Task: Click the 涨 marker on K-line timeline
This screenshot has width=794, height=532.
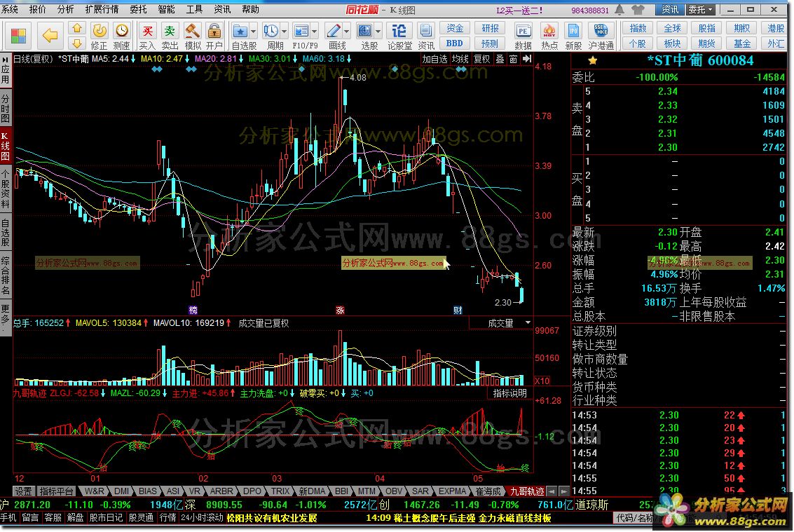Action: 341,310
